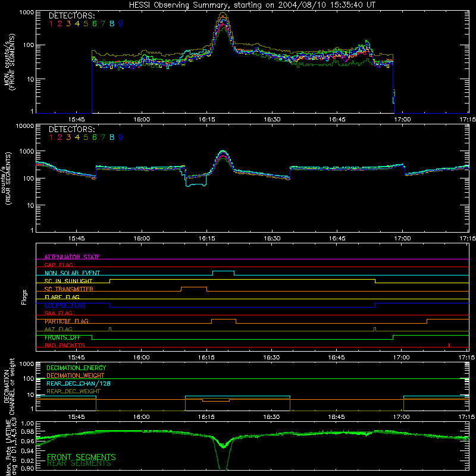Select the PARTICLE_FLAG label

click(67, 321)
